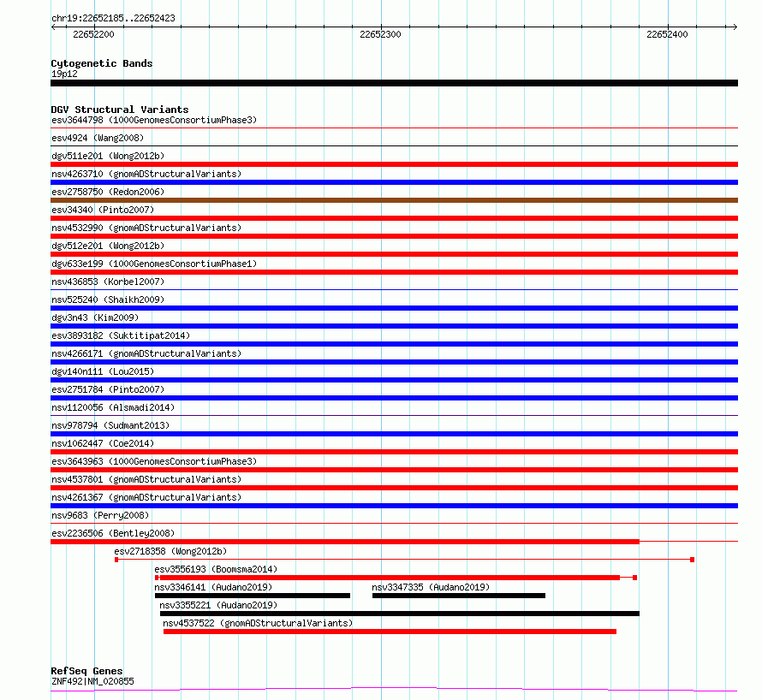Image resolution: width=762 pixels, height=700 pixels.
Task: Click the nsv4263710 gnomAD blue variant bar
Action: (x=394, y=182)
